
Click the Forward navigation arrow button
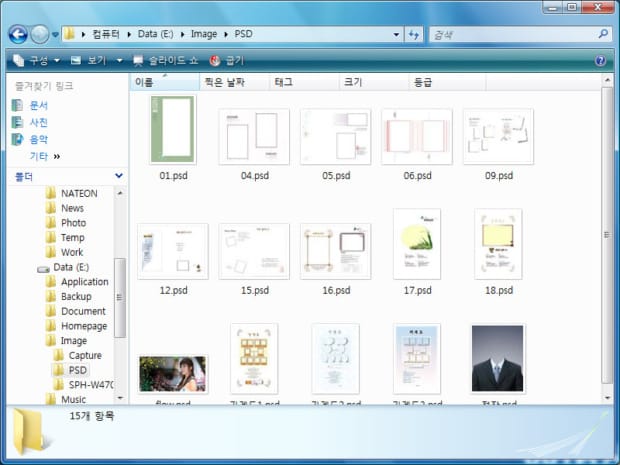tap(40, 35)
